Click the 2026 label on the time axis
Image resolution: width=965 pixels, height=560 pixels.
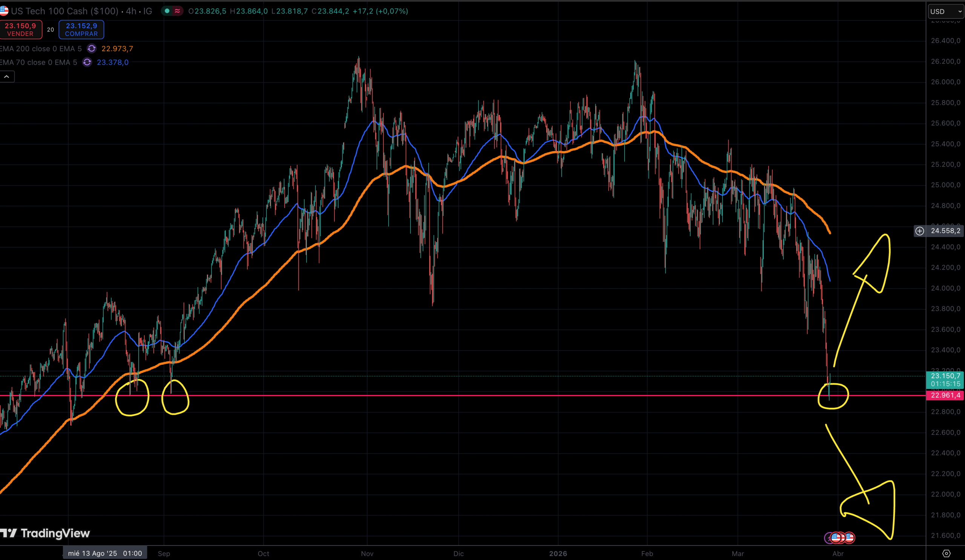pos(558,554)
